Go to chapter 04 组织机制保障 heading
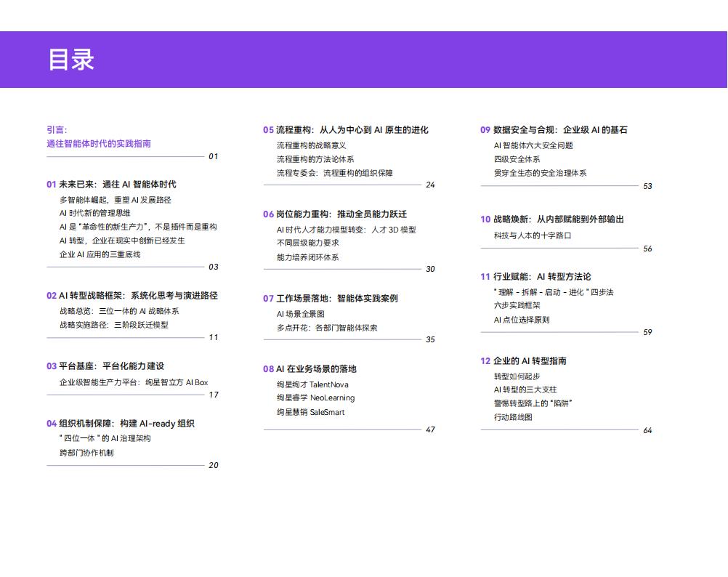728x577 pixels. [120, 424]
